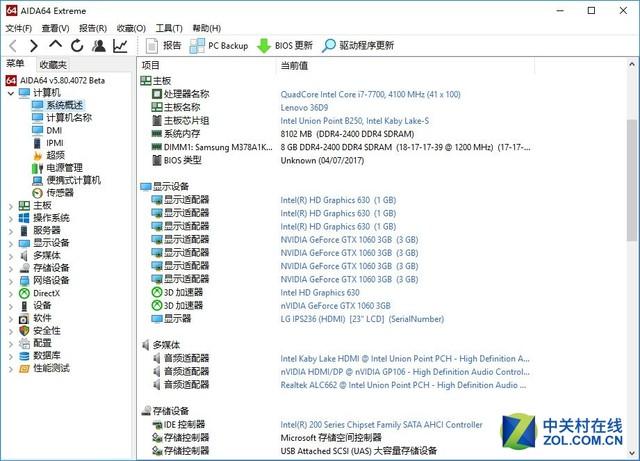Click the 系统内存 row
Image resolution: width=640 pixels, height=461 pixels.
341,134
